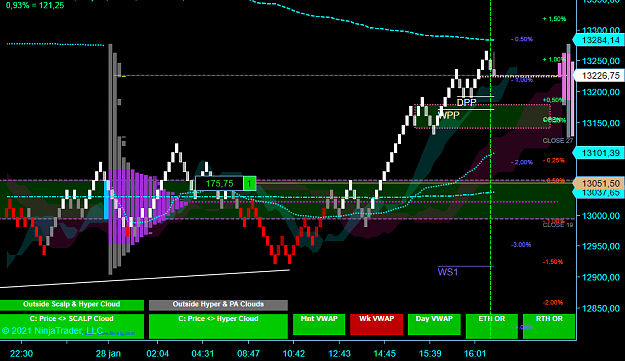Click the 10:42 time axis label
Screen dimensions: 625x361
[294, 354]
